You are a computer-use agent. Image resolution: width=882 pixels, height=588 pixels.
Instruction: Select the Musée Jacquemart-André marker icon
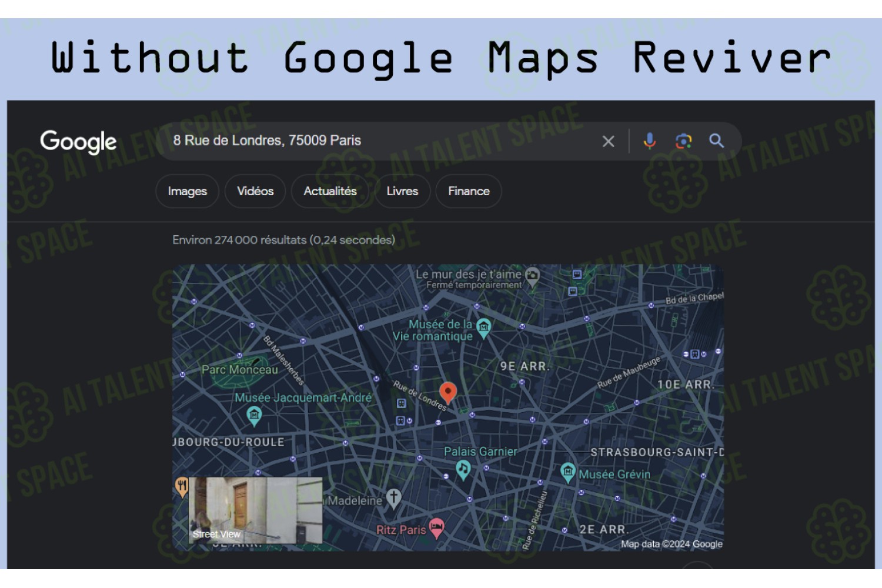254,417
